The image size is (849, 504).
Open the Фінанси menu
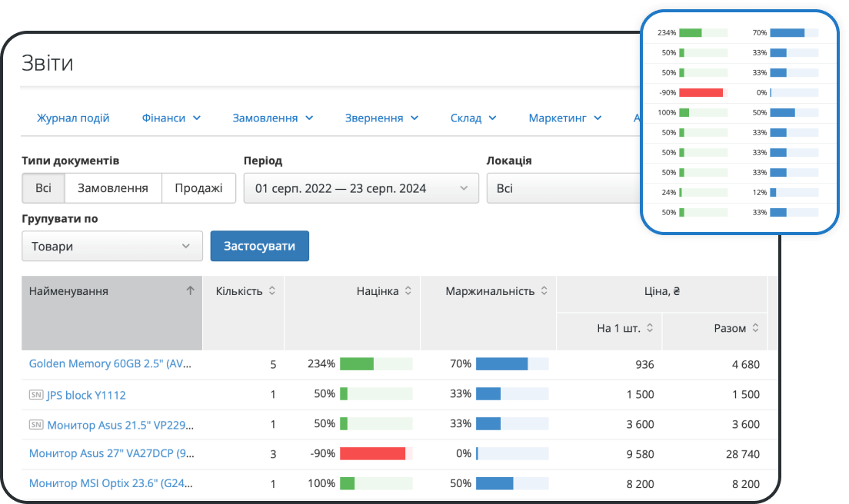[x=171, y=118]
